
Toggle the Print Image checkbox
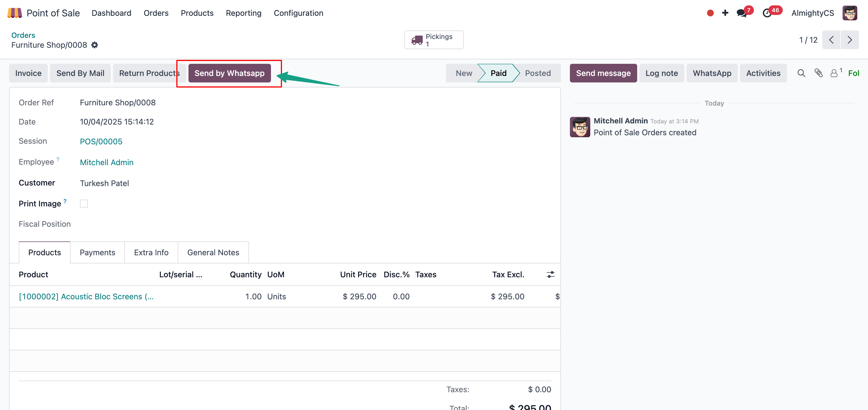click(84, 204)
